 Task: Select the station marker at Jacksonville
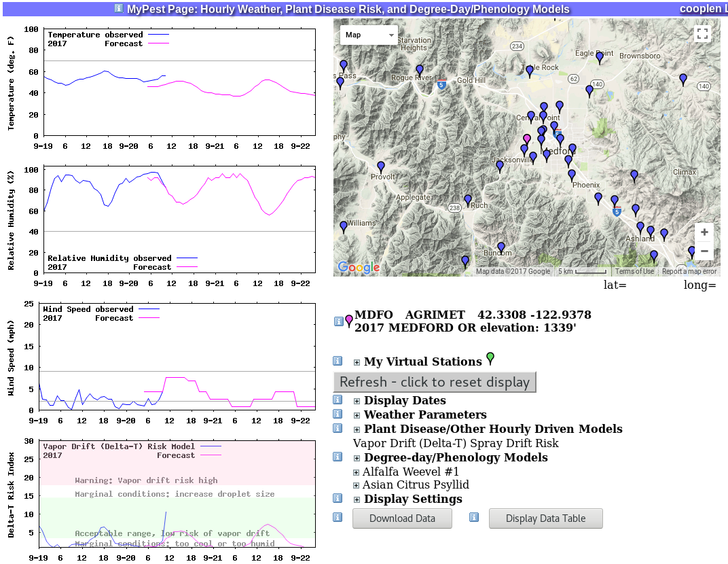click(x=500, y=166)
